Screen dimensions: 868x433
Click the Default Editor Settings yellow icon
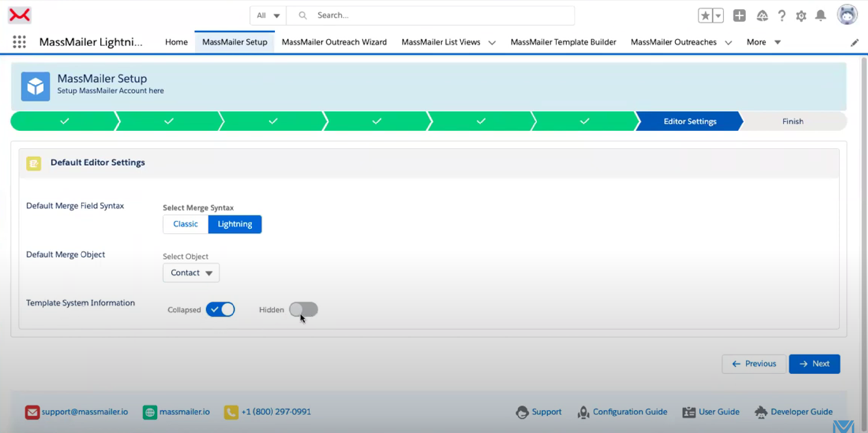(34, 163)
